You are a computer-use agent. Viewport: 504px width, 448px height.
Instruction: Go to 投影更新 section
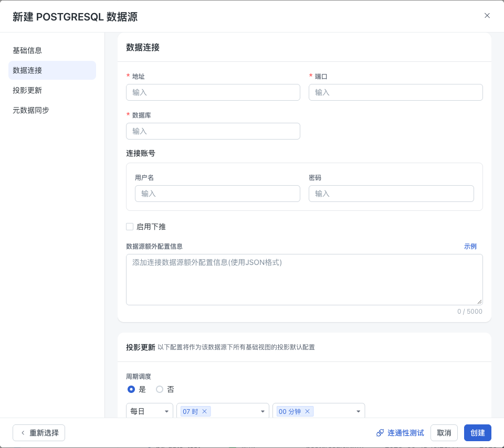coord(52,90)
